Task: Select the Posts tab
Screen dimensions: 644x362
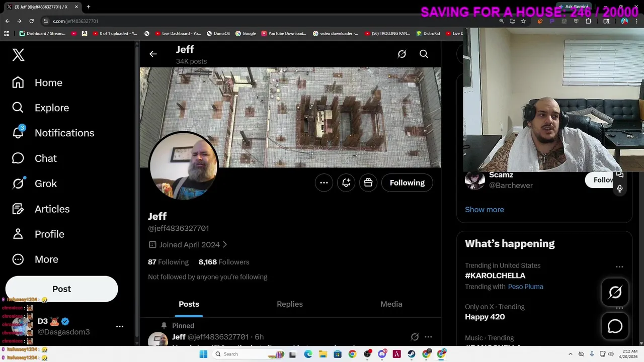Action: click(x=189, y=304)
